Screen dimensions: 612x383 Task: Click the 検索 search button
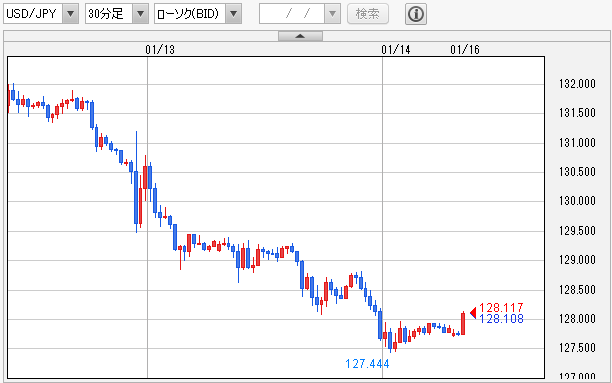(368, 14)
